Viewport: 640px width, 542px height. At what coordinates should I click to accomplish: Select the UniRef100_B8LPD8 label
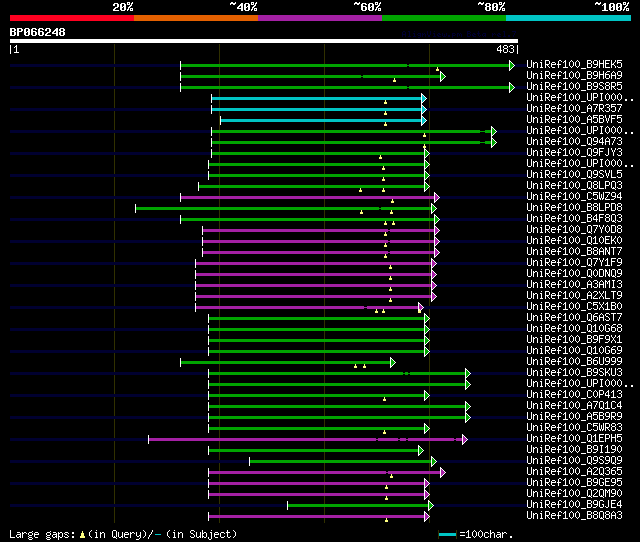click(574, 207)
